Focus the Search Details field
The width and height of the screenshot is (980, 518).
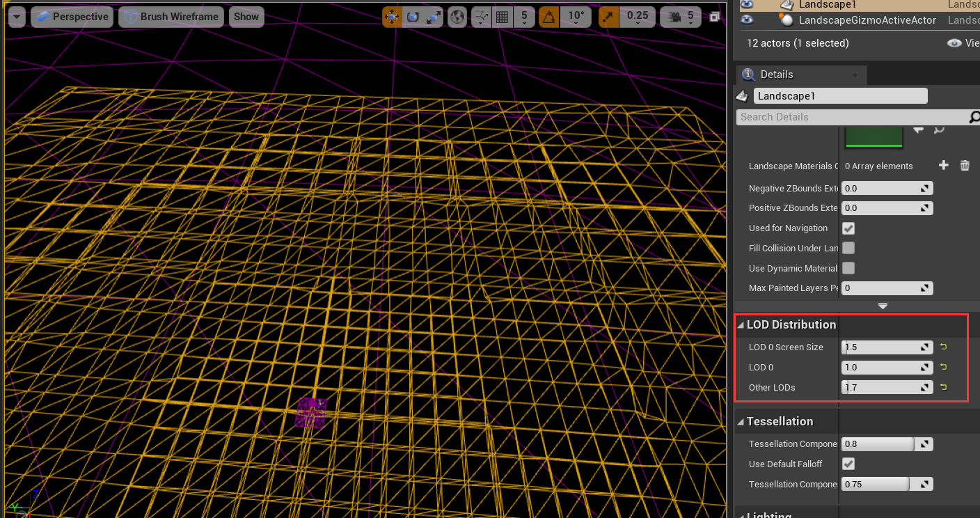pos(852,117)
